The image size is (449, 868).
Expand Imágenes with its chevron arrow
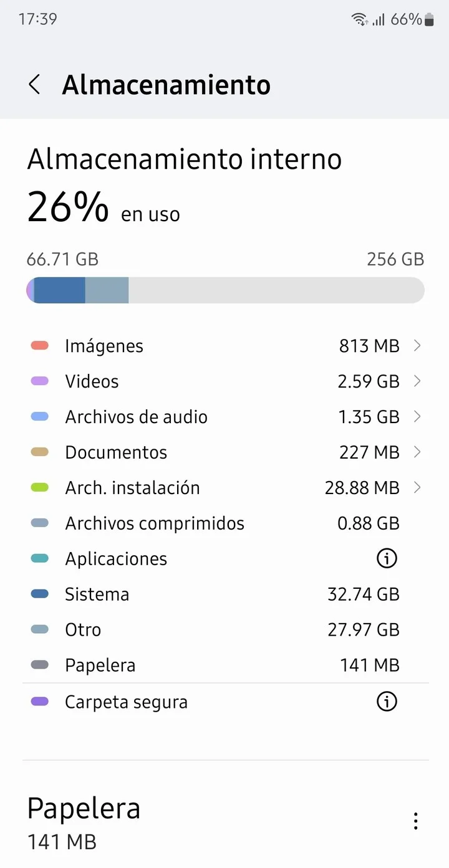pyautogui.click(x=417, y=346)
